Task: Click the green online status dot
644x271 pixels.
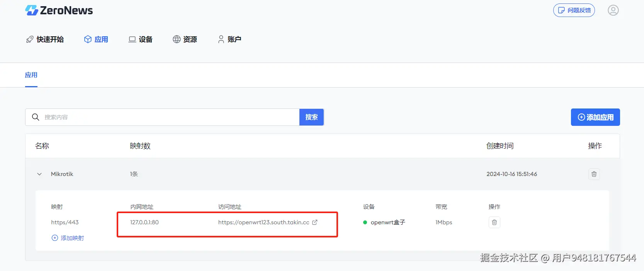Action: click(x=365, y=222)
